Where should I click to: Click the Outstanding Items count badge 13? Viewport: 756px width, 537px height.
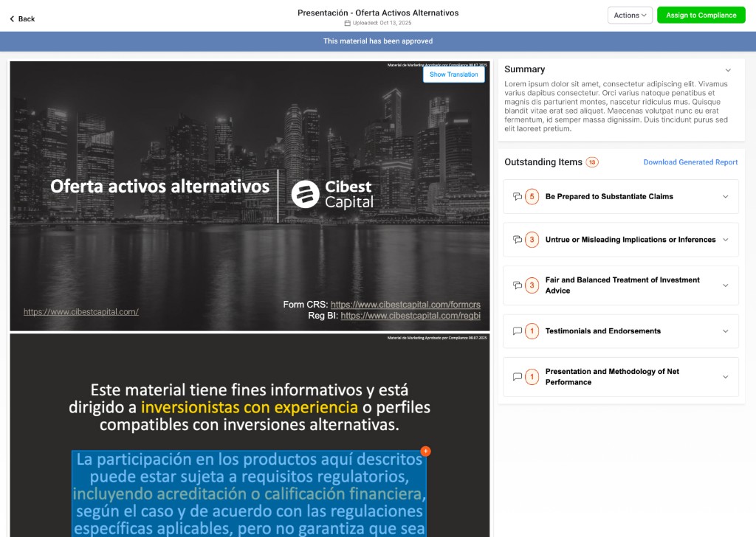pos(592,162)
